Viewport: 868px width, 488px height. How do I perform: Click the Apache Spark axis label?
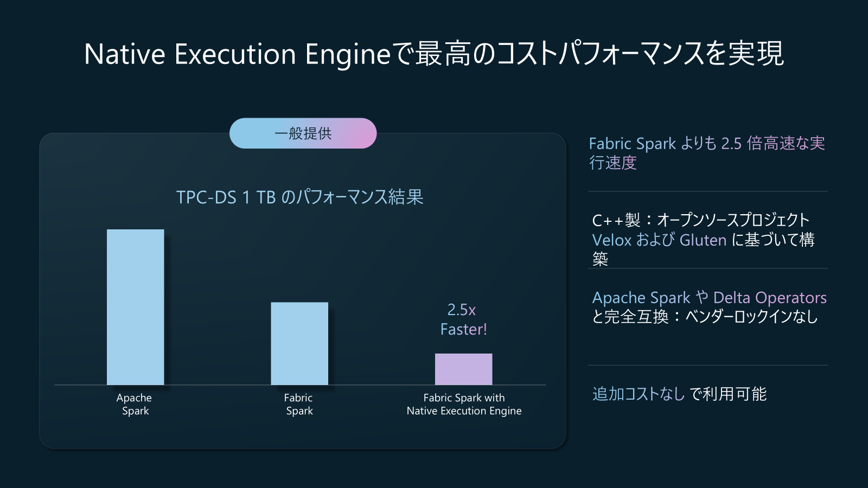(x=135, y=404)
